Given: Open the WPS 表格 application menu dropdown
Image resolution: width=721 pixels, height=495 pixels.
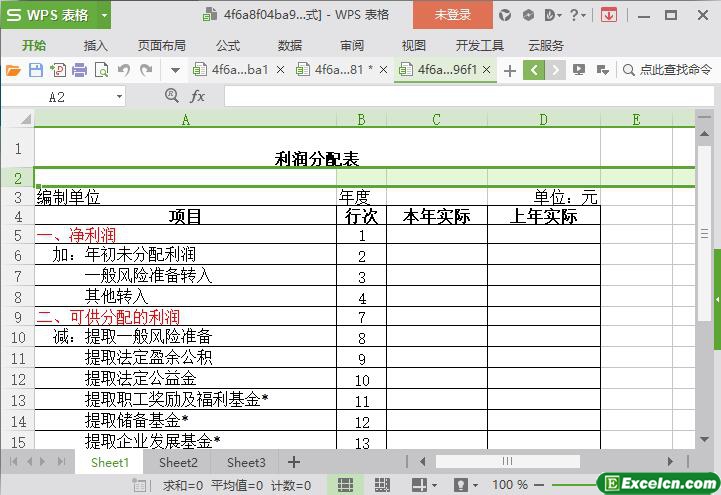Looking at the screenshot, I should [x=104, y=15].
